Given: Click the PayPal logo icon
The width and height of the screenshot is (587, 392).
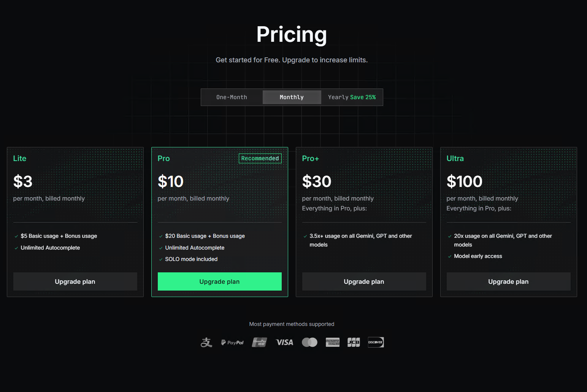Looking at the screenshot, I should click(x=232, y=342).
